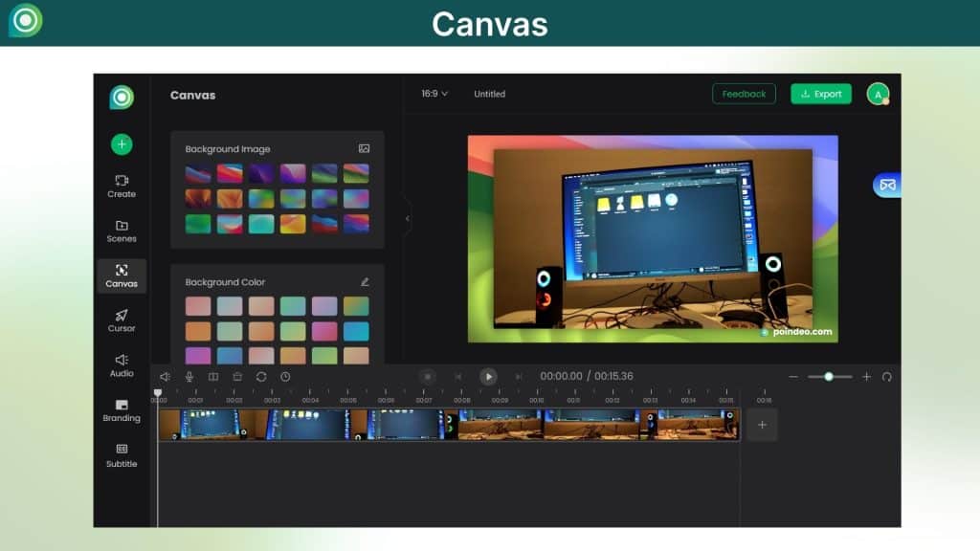Click the Export button
The height and width of the screenshot is (551, 980).
(x=820, y=94)
